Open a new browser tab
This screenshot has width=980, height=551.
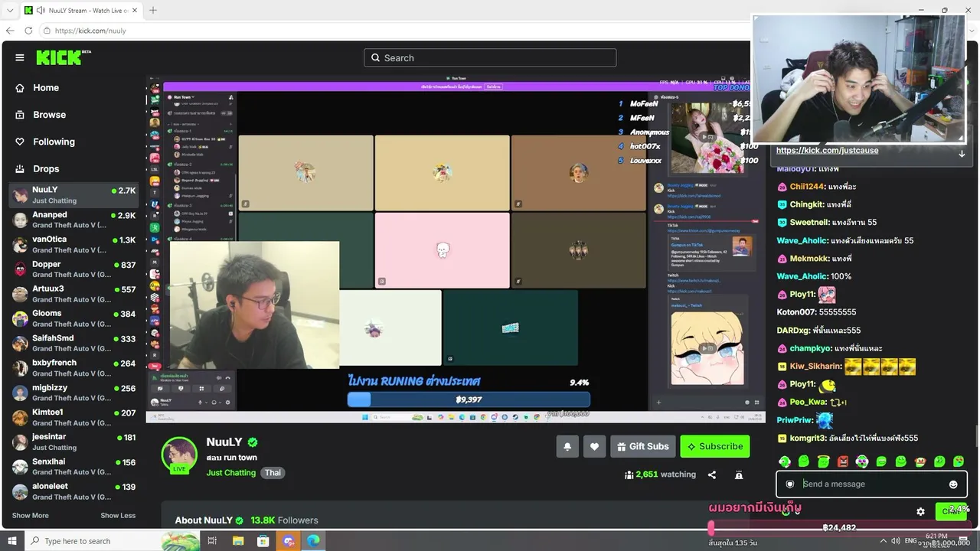153,10
